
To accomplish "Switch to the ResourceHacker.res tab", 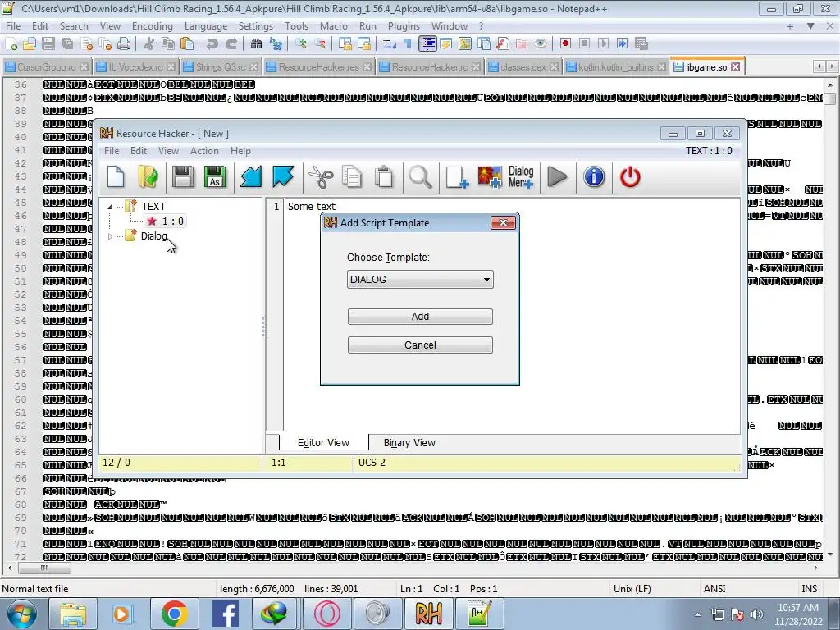I will [x=319, y=67].
